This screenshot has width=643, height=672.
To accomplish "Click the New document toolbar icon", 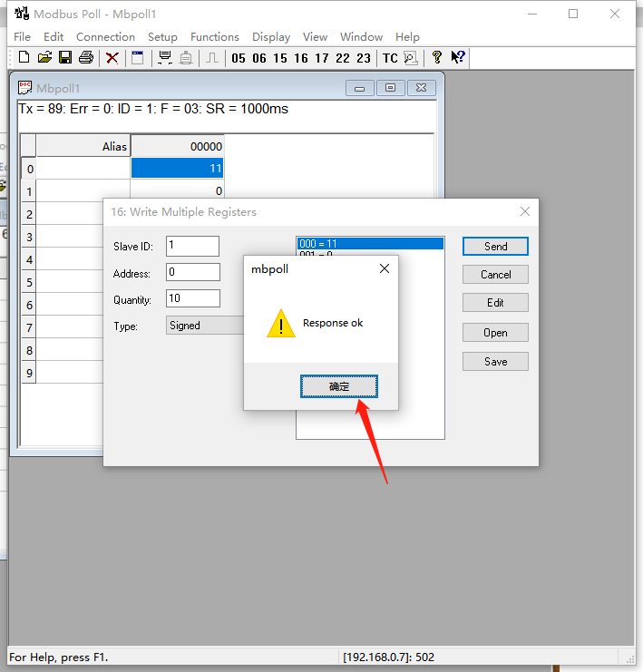I will (24, 58).
